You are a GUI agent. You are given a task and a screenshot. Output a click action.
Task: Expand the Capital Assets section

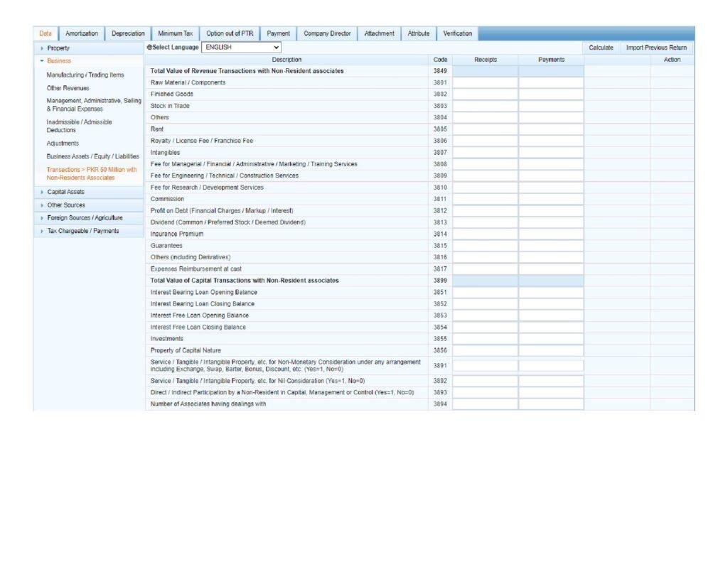tap(65, 192)
